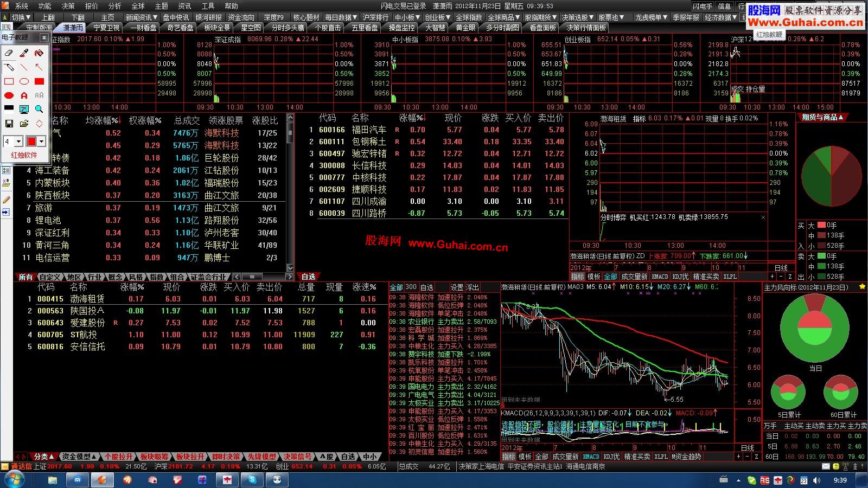The image size is (868, 488).
Task: Select the KMACD indicator tab in lower chart
Action: click(591, 457)
